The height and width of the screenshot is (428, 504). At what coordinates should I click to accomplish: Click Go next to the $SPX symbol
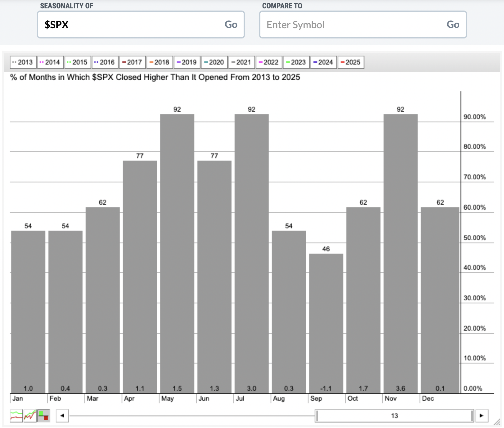tap(231, 25)
